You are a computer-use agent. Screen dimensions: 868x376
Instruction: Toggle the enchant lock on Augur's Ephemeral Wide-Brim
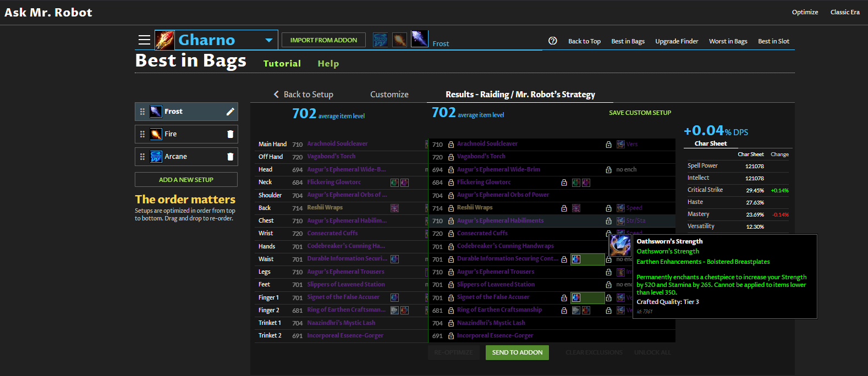coord(608,170)
